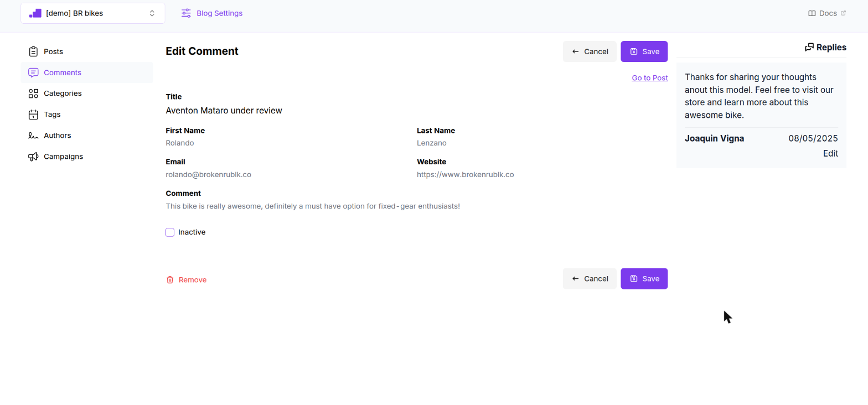Image resolution: width=868 pixels, height=405 pixels.
Task: Click the Tags calendar icon
Action: click(x=33, y=115)
